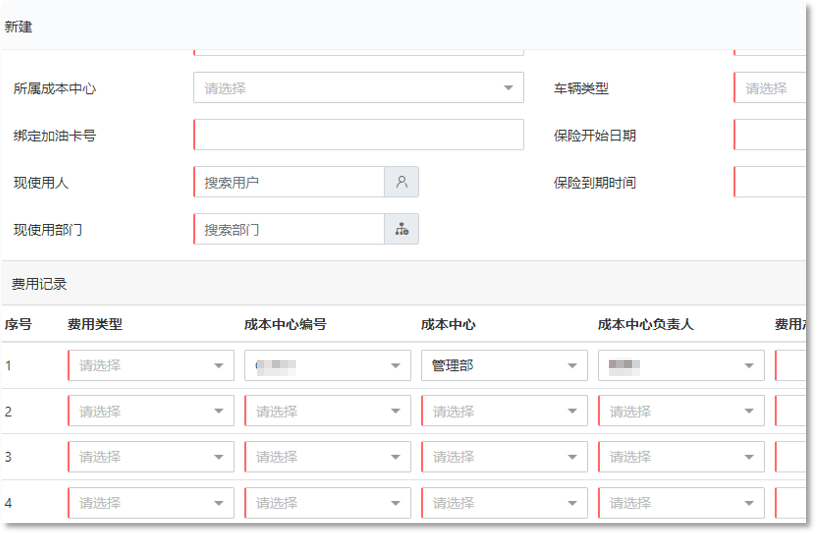The height and width of the screenshot is (534, 818).
Task: Open row 1 成本中心负责人 dropdown
Action: pos(681,366)
